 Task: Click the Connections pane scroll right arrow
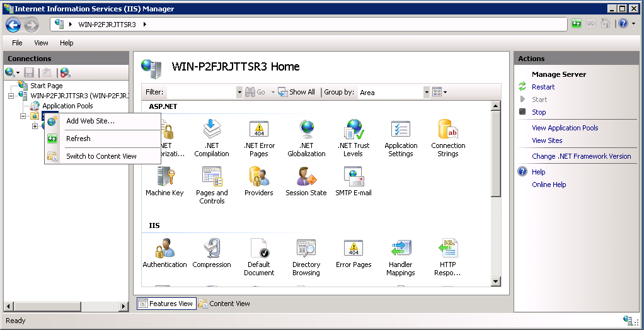point(124,306)
